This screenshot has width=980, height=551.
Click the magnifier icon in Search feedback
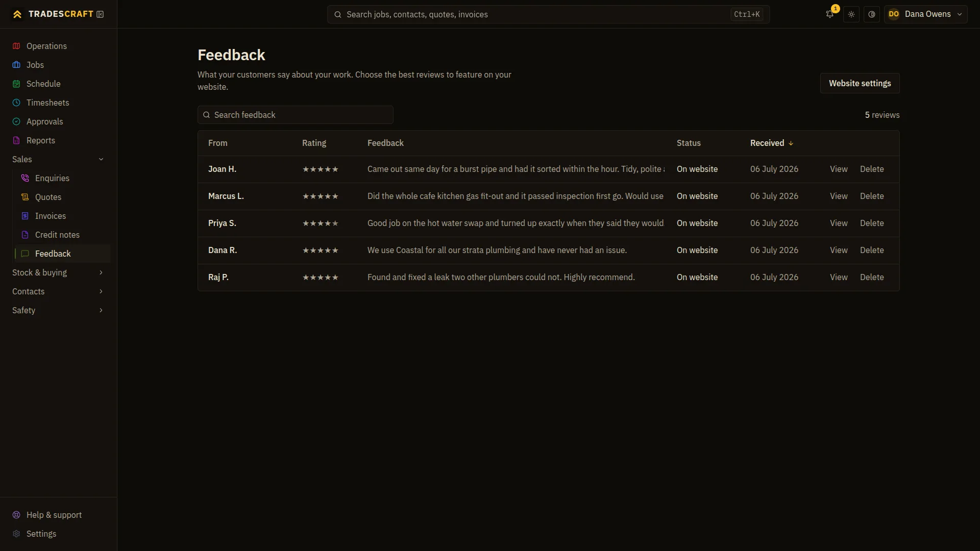207,115
